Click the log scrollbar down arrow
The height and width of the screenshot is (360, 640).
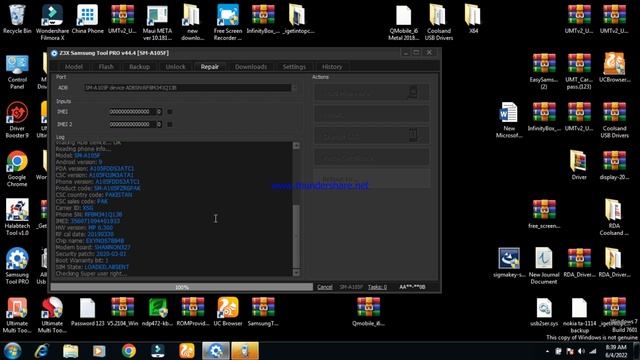(x=296, y=273)
